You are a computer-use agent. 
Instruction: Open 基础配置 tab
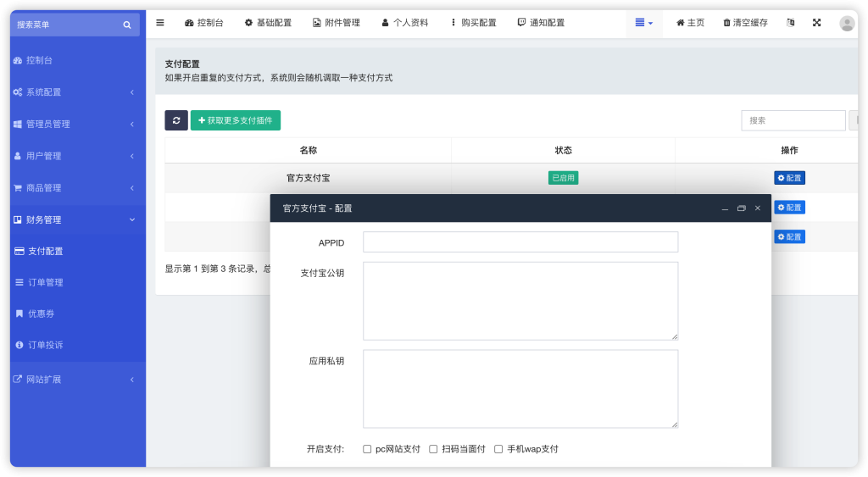tap(268, 23)
